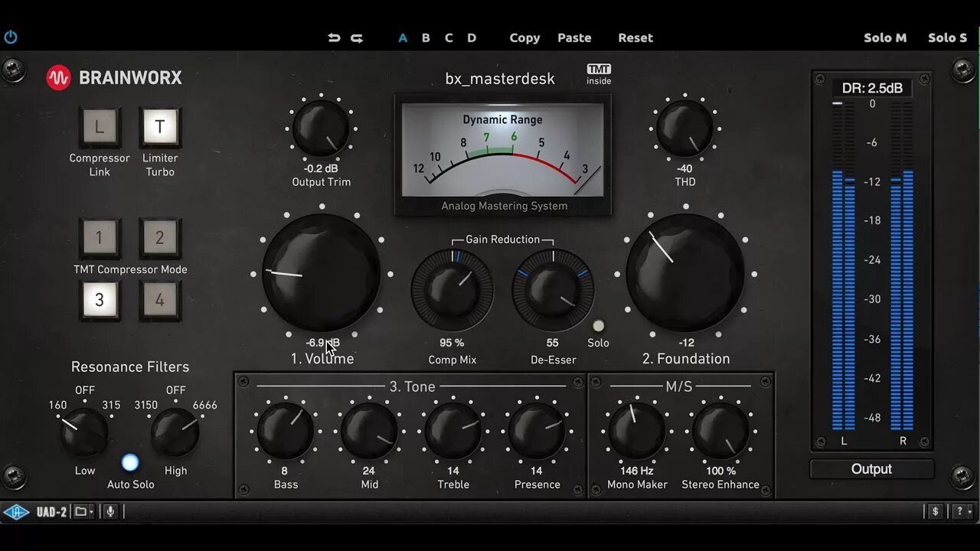
Task: Select TMT Compressor Mode 1
Action: point(99,238)
